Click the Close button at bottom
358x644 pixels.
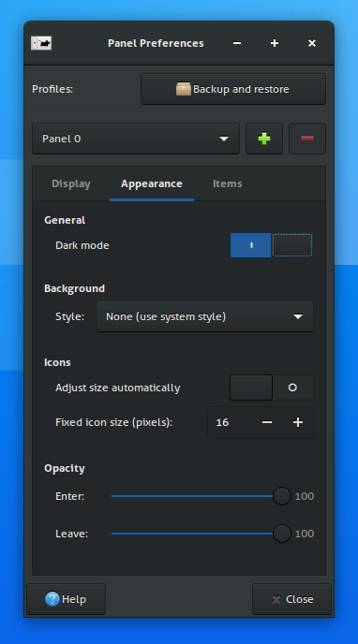(291, 599)
